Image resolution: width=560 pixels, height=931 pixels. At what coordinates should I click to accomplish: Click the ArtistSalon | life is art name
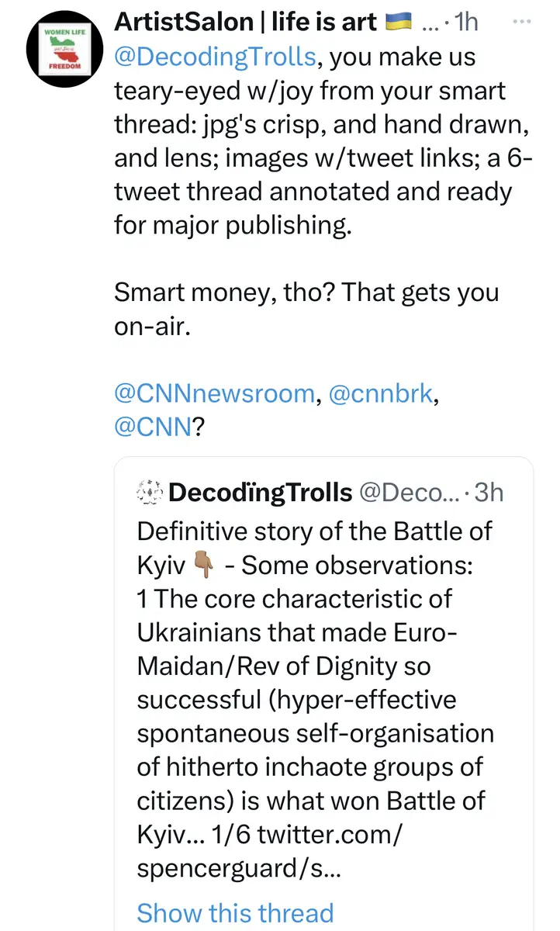(x=246, y=23)
